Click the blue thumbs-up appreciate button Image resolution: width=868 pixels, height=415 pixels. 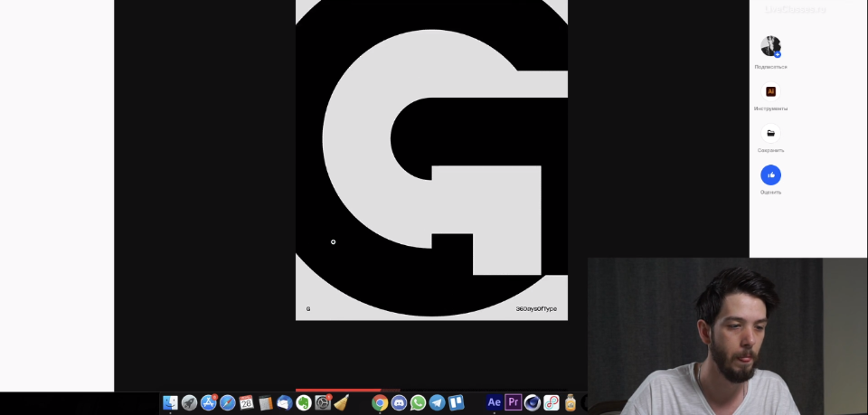click(x=770, y=174)
